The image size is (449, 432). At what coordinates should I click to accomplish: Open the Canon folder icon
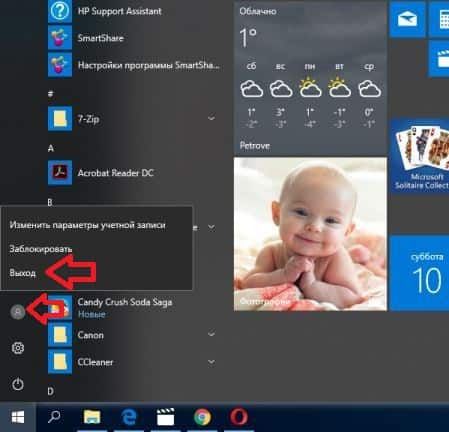click(60, 335)
